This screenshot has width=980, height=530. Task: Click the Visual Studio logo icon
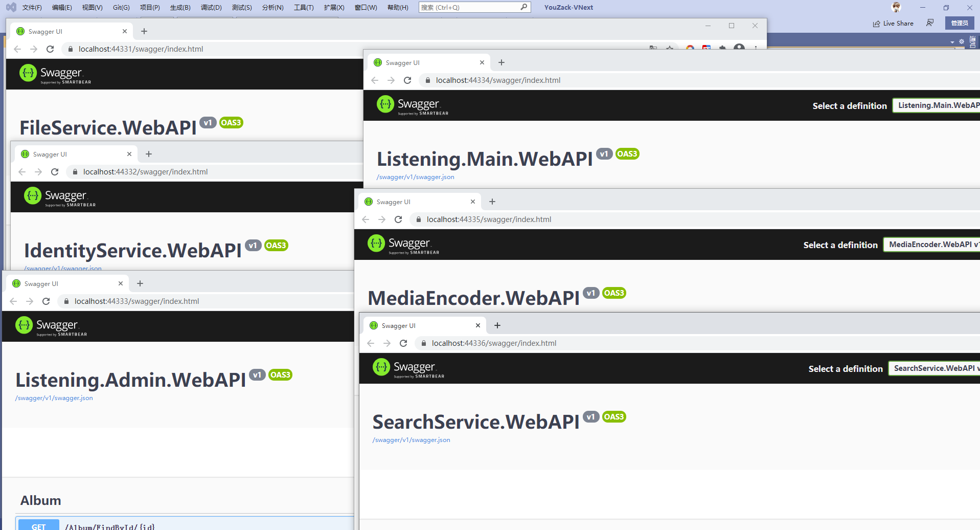coord(11,7)
